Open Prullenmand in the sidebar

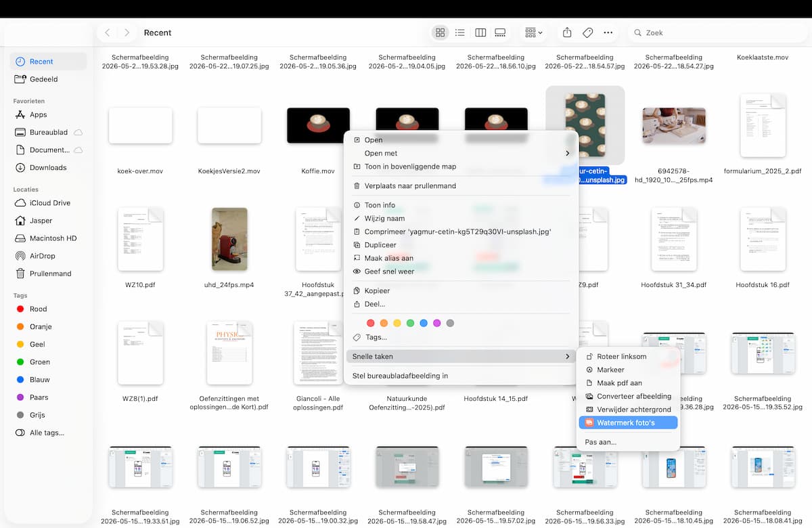(48, 273)
